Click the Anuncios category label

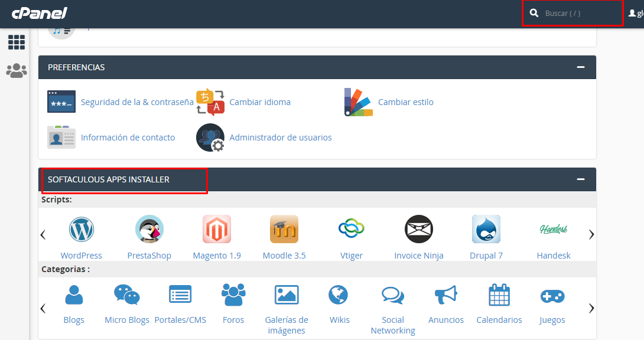(446, 320)
